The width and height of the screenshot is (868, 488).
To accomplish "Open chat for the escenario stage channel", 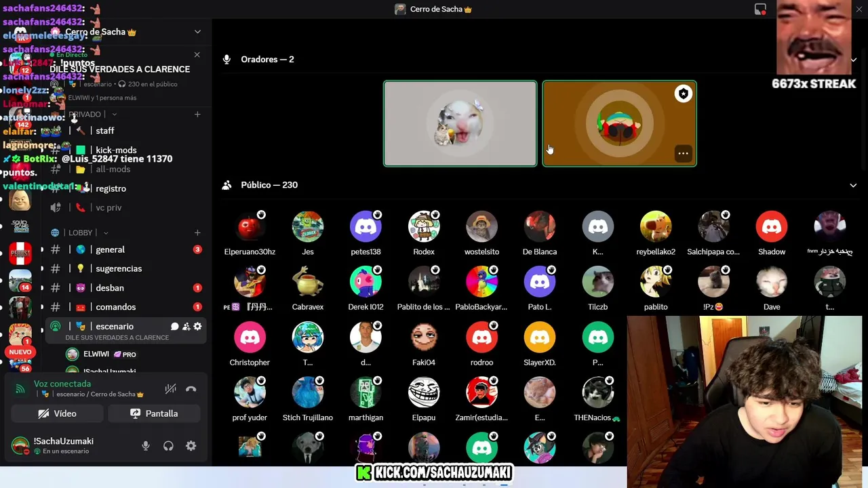I will coord(174,327).
